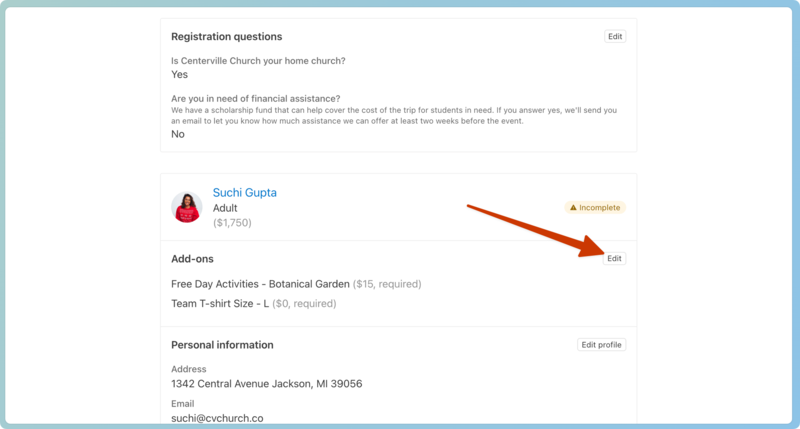Click Edit button in Registration questions section

point(615,37)
